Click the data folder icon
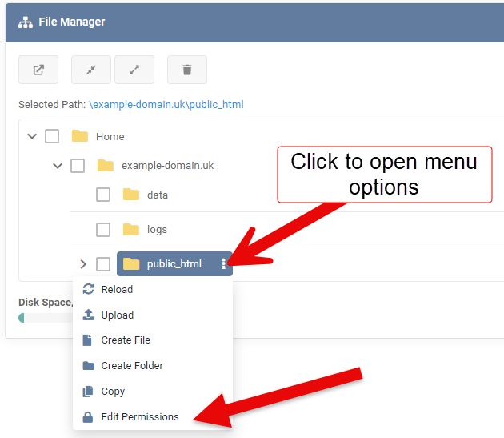Image resolution: width=504 pixels, height=438 pixels. pyautogui.click(x=131, y=195)
